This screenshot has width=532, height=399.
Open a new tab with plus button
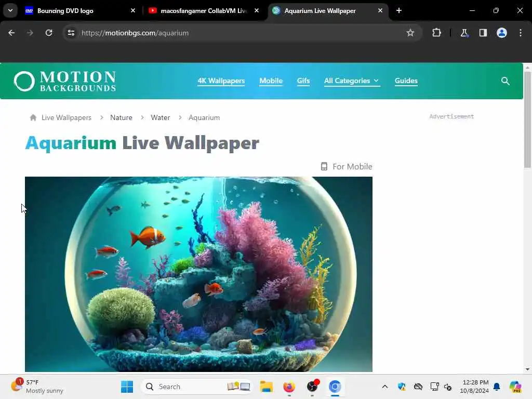(x=399, y=10)
